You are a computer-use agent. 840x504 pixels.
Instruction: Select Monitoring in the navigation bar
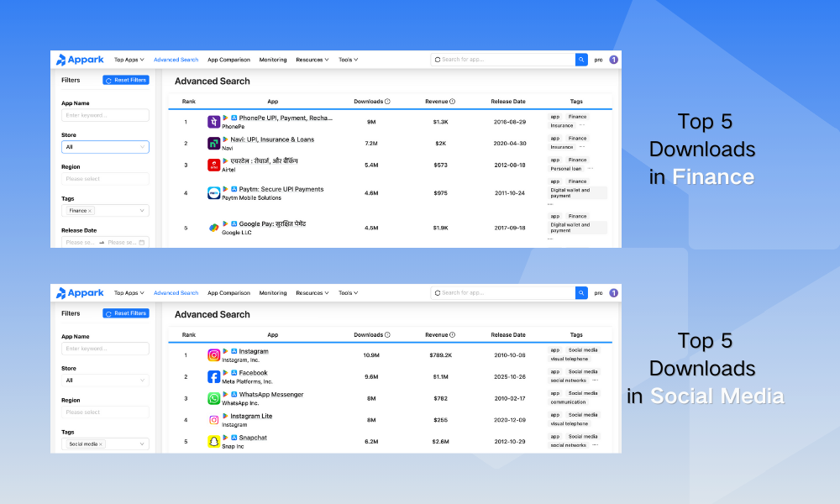(273, 60)
